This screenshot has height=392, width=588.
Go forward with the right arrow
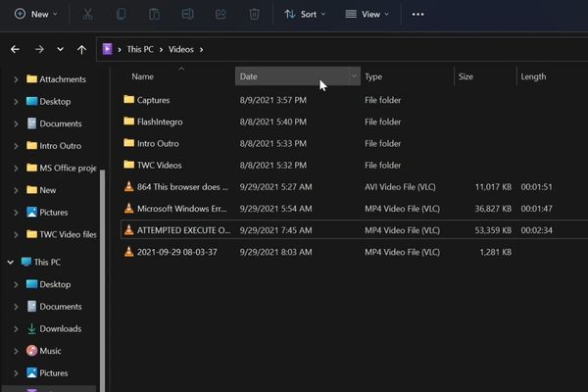(x=39, y=49)
